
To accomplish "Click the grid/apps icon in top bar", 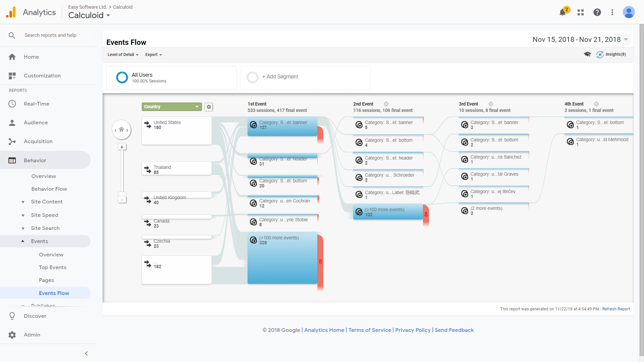I will (581, 12).
